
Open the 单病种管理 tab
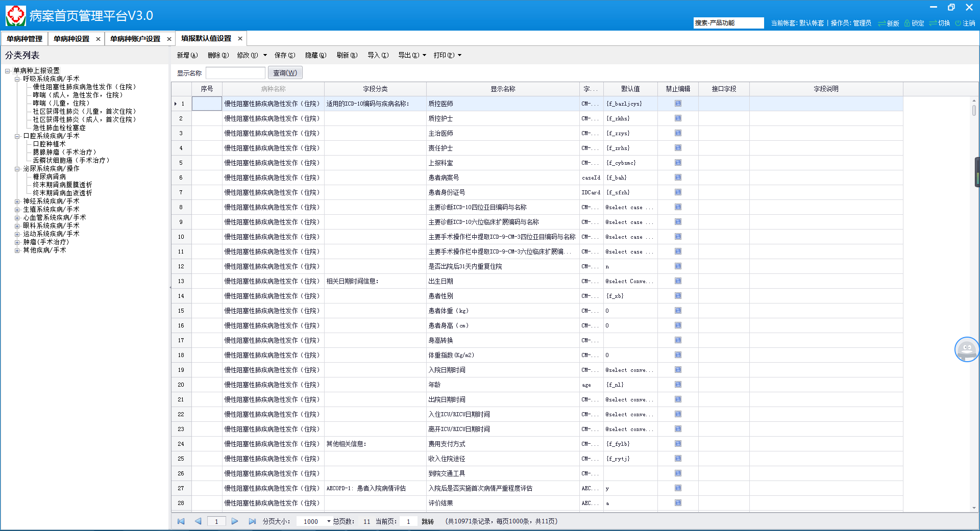click(x=24, y=39)
